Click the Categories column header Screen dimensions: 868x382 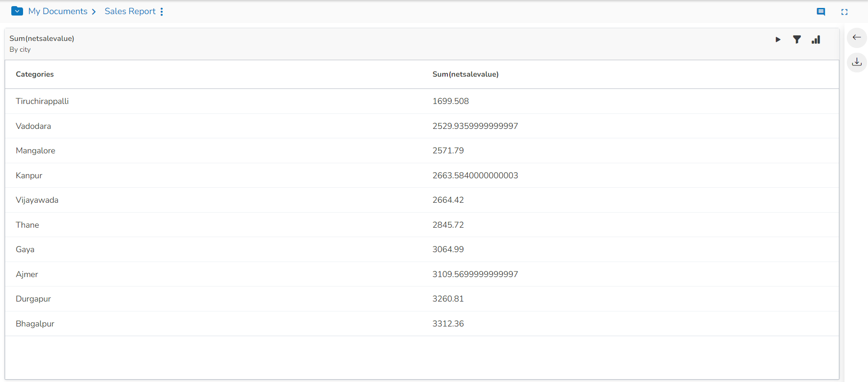coord(35,74)
